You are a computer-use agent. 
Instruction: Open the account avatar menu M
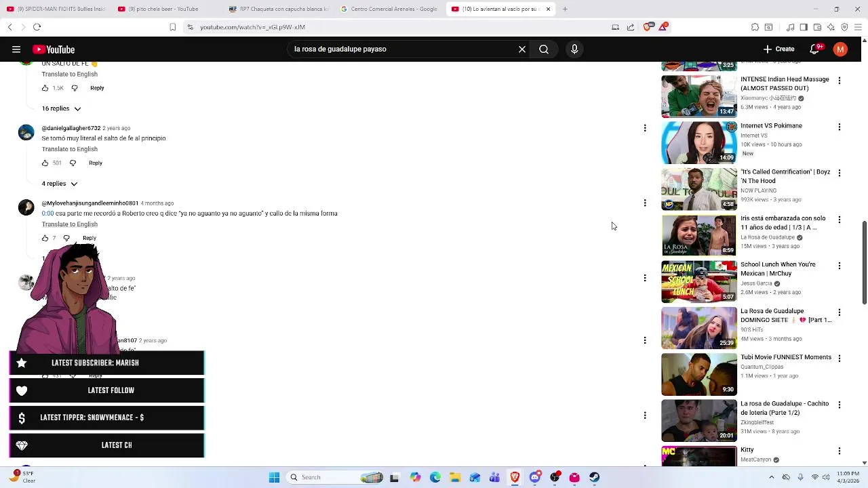(x=840, y=49)
